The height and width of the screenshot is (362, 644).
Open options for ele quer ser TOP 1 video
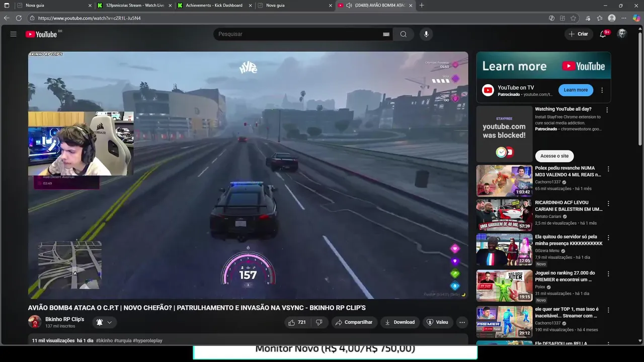click(608, 310)
